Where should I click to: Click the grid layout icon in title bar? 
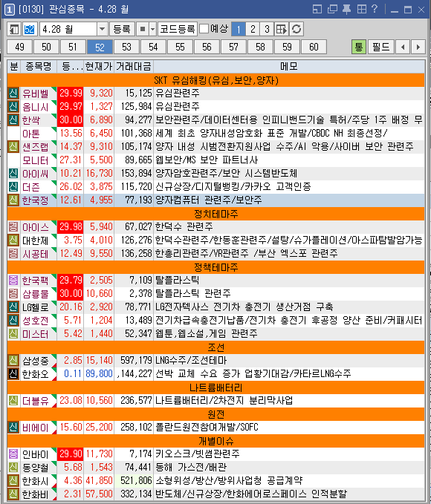pos(361,9)
